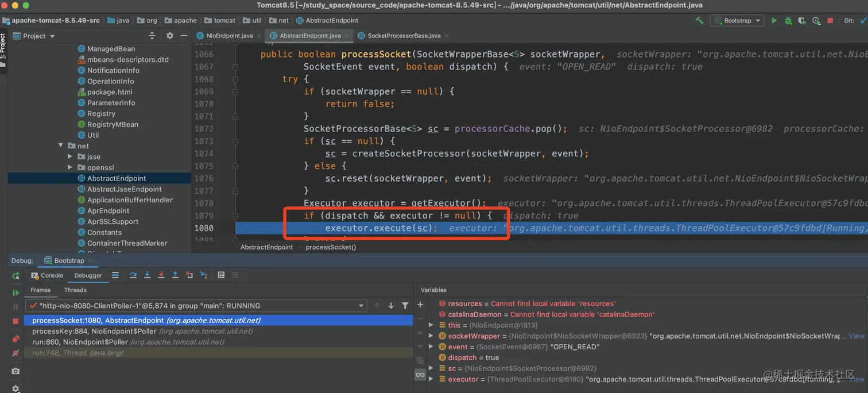Click the Step Into icon
This screenshot has height=393, width=868.
147,275
